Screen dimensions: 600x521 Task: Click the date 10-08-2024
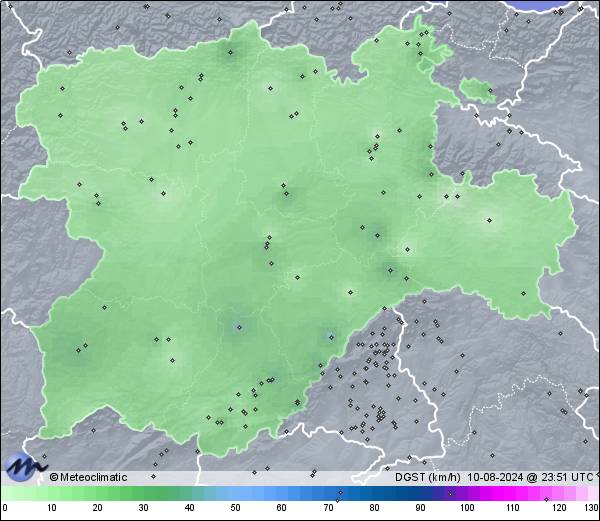495,477
